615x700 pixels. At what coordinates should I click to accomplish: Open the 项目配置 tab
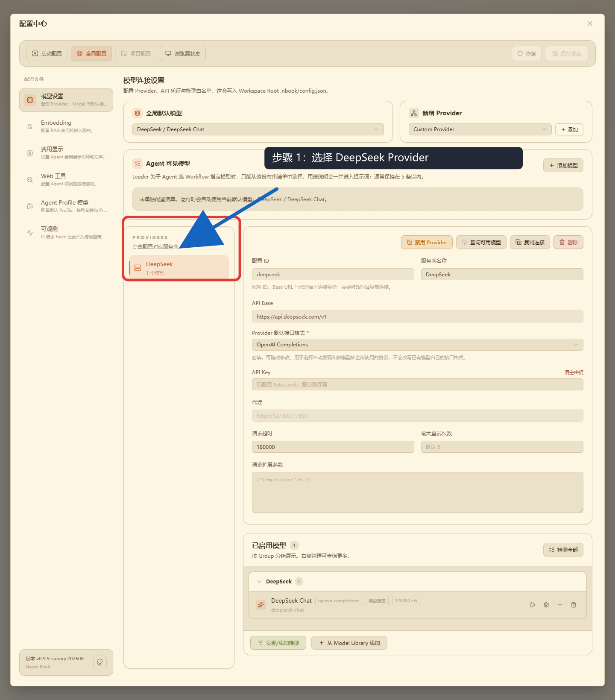[136, 53]
